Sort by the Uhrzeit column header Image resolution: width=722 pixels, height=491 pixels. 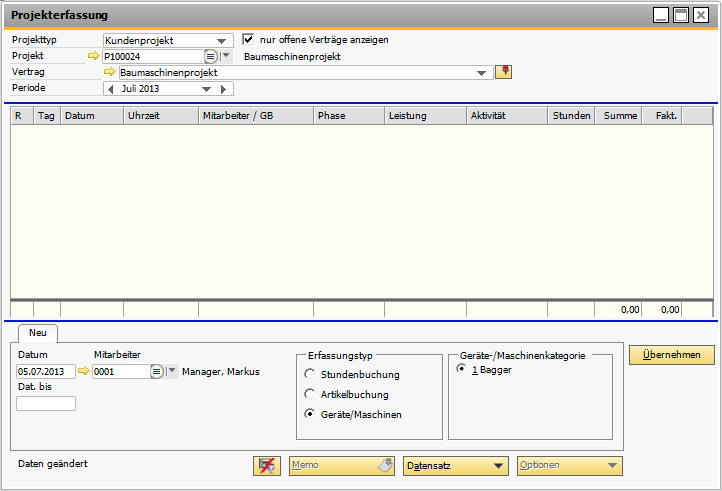coord(161,116)
